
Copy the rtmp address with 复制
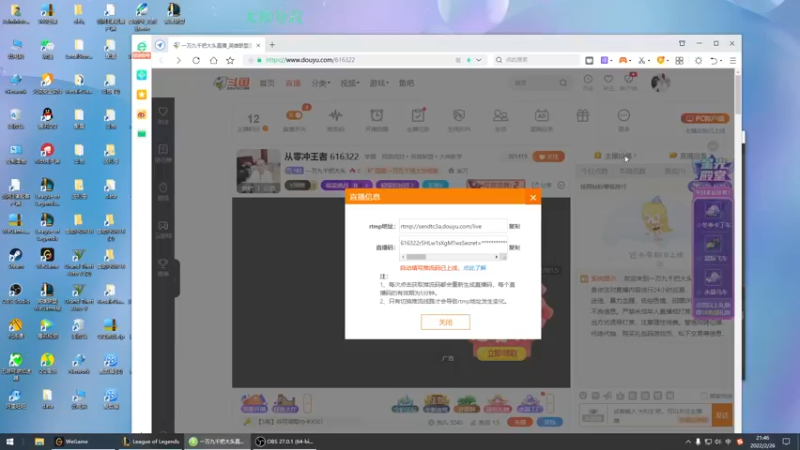[514, 226]
